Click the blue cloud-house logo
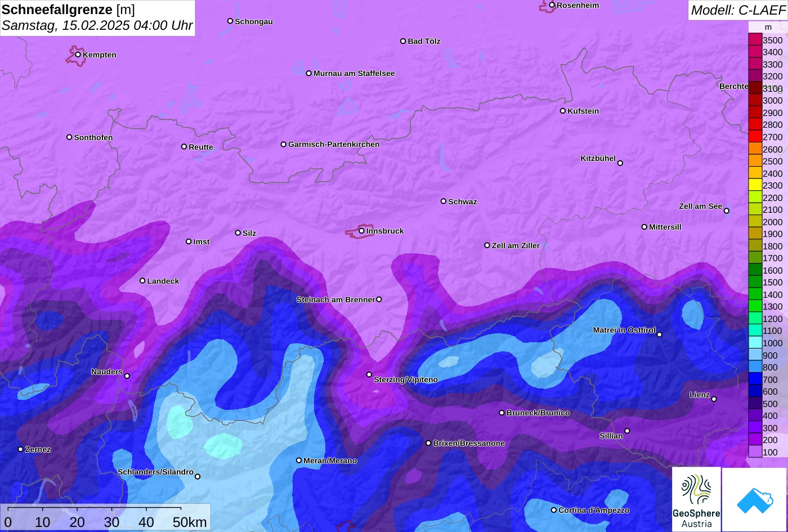This screenshot has height=532, width=788. tap(754, 499)
